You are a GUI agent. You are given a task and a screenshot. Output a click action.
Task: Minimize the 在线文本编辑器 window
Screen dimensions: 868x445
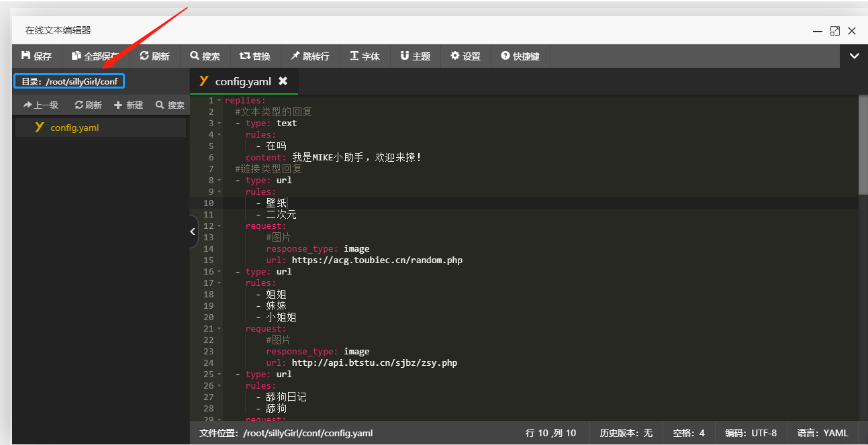pos(818,31)
